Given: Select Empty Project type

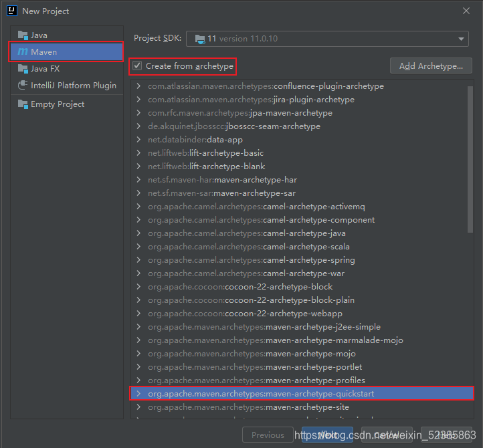Looking at the screenshot, I should [x=67, y=104].
